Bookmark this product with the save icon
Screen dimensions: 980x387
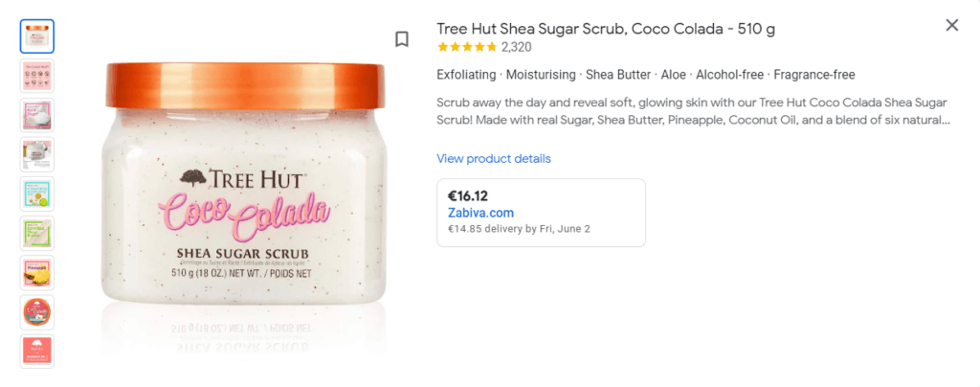402,39
